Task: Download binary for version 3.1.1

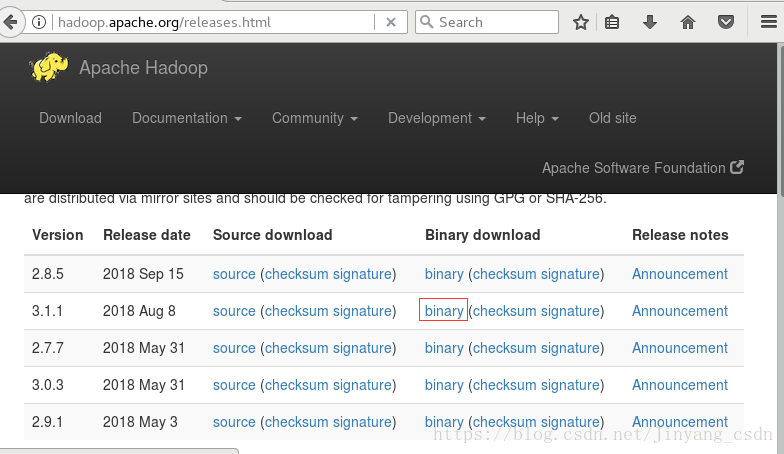Action: click(x=444, y=311)
